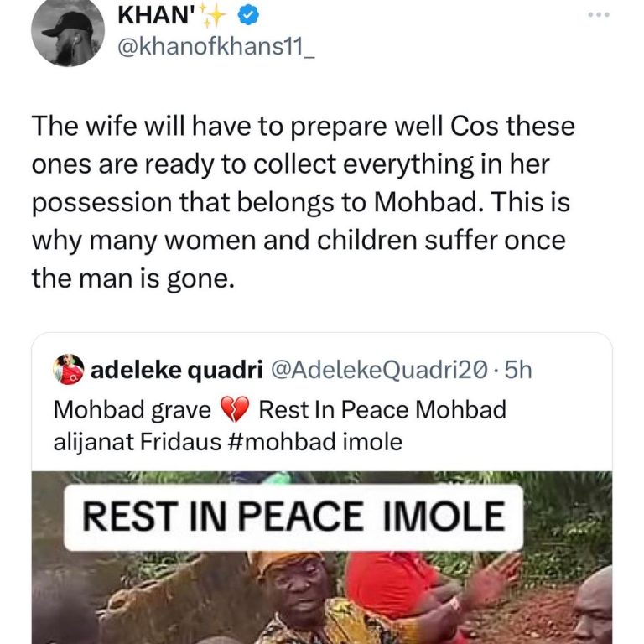Click the "Mohbad grave" quoted text
The image size is (644, 644).
[132, 411]
